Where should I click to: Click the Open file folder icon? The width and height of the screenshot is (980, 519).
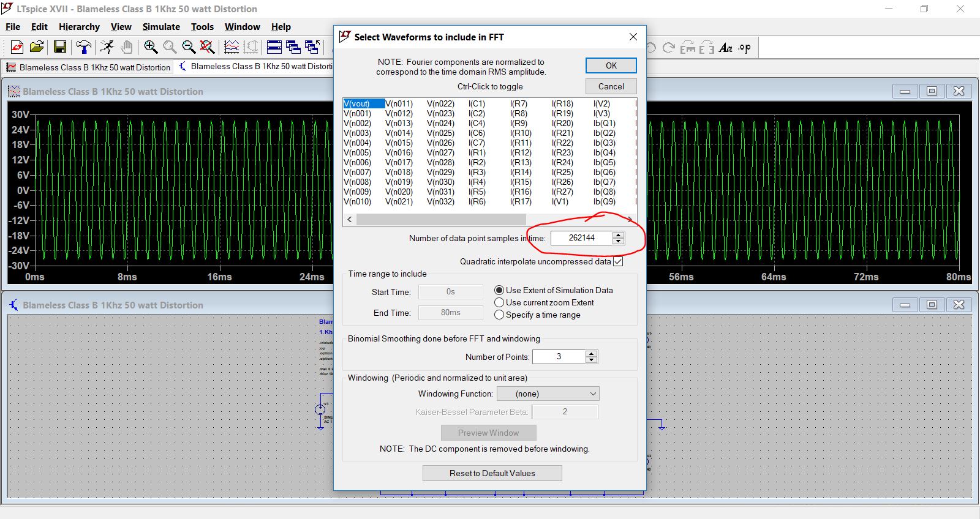(37, 47)
